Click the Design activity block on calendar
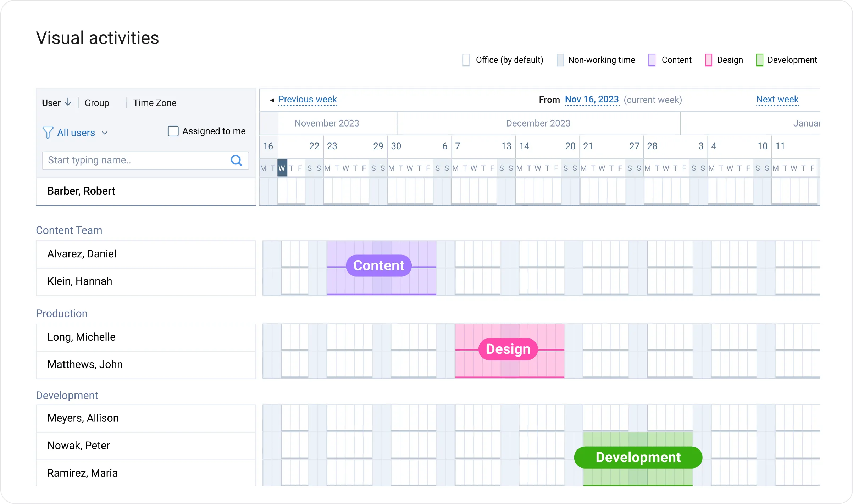The width and height of the screenshot is (853, 504). pos(509,349)
